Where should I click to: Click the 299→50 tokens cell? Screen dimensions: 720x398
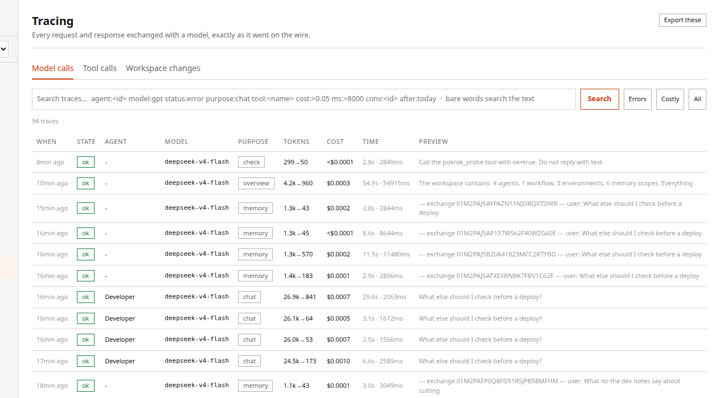[296, 162]
